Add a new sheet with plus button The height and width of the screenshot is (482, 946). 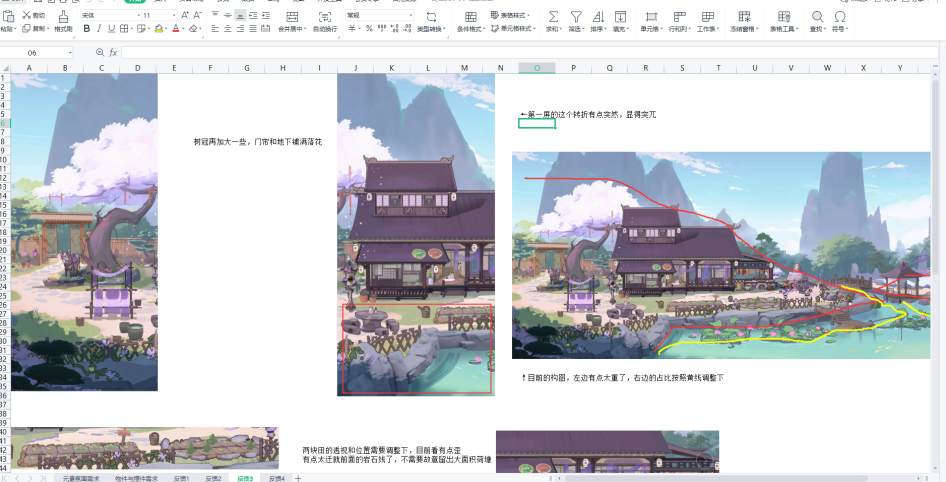coord(298,478)
